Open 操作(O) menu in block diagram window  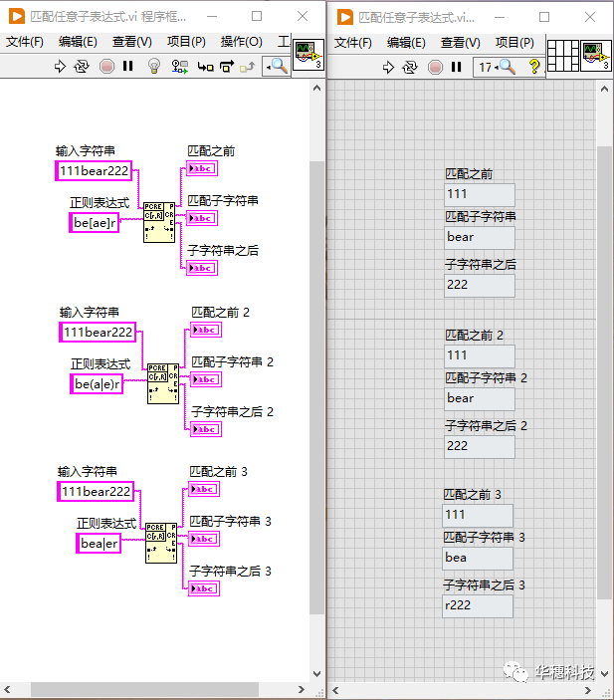(241, 42)
